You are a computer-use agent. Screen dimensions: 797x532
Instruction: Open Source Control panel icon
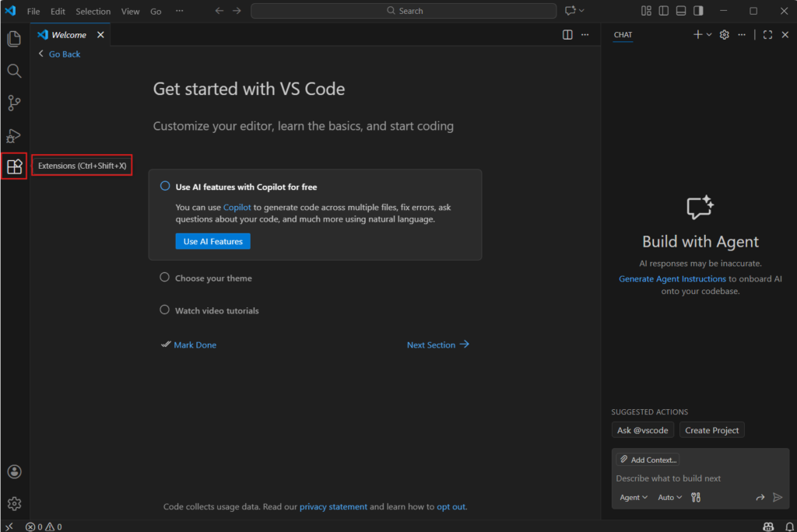[14, 103]
